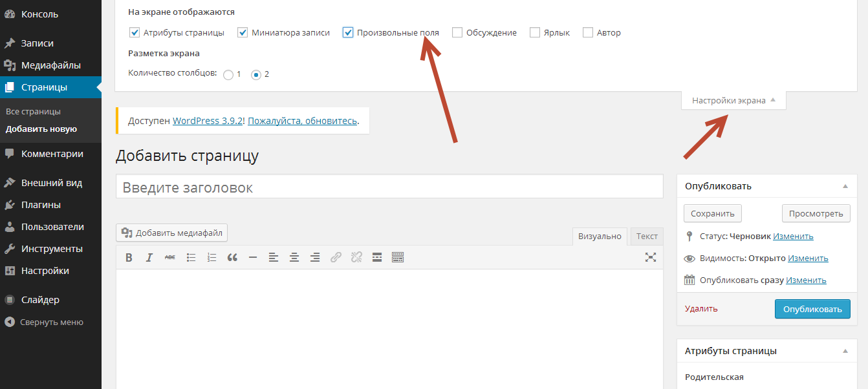
Task: Uncheck the Миниатюра записи checkbox
Action: pos(243,32)
